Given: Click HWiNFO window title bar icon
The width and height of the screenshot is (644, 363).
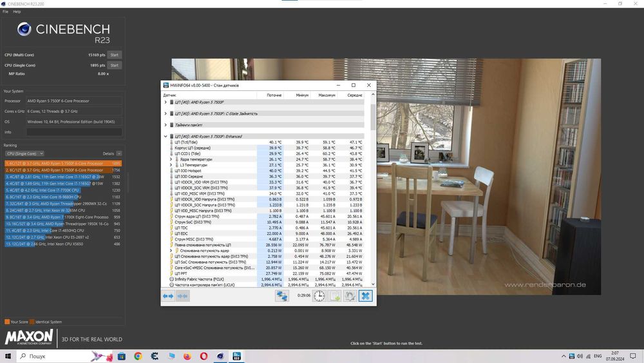Looking at the screenshot, I should pos(166,85).
